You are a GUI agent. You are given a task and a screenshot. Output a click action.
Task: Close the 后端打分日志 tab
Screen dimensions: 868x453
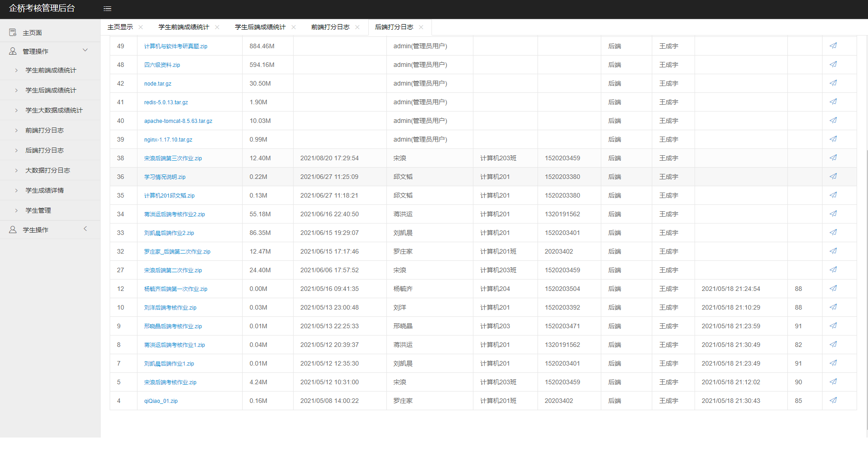click(x=421, y=27)
